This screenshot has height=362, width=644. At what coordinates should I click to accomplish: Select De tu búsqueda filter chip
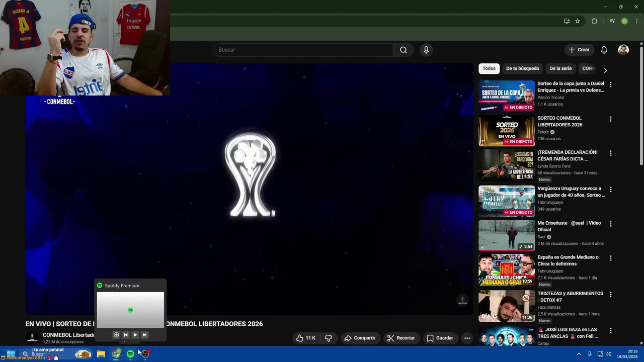point(522,68)
